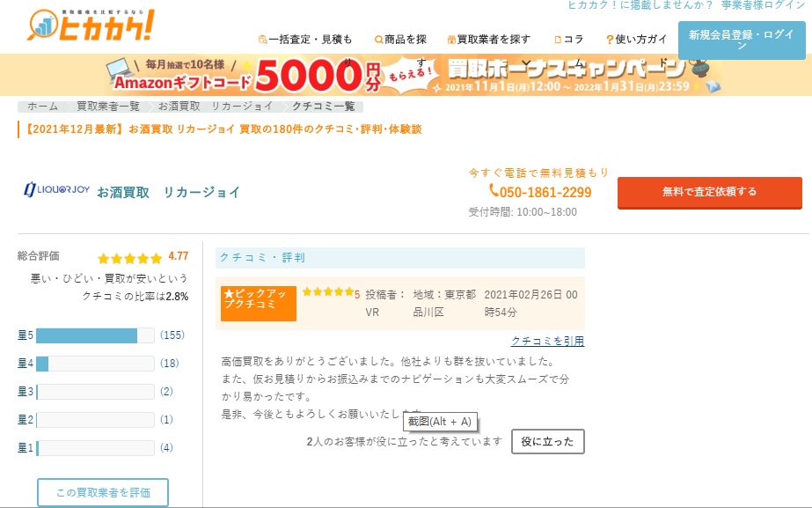812x508 pixels.
Task: Click the five-star rating icons beside 4.77
Action: tap(130, 258)
